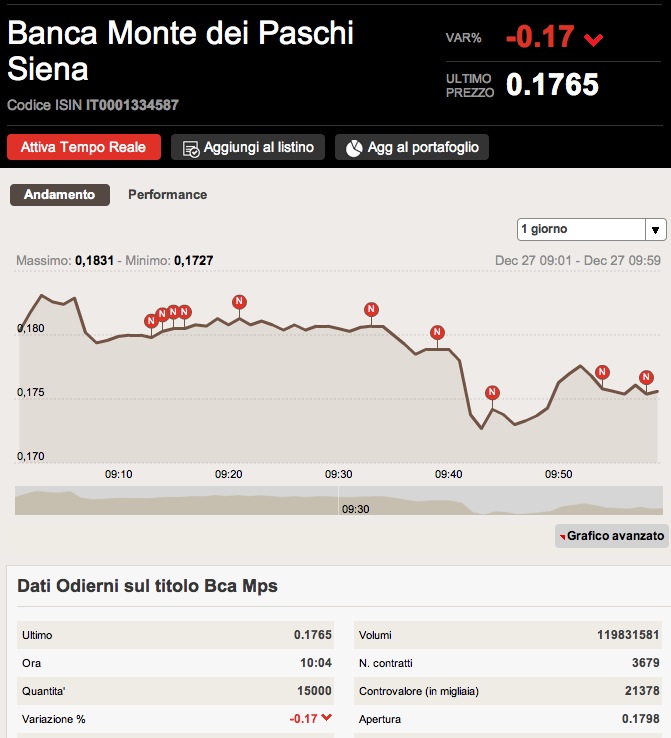Click the news marker above the 09:20 label

tap(239, 301)
